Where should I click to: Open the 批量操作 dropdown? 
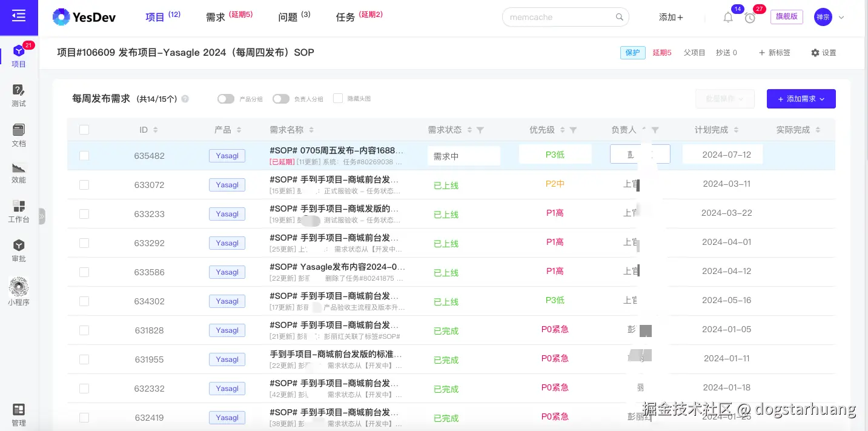[x=725, y=99]
